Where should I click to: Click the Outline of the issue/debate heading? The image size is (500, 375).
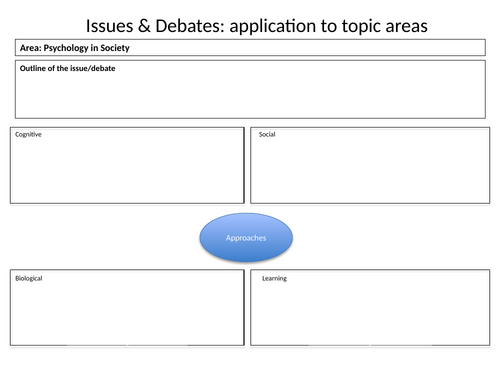(68, 68)
